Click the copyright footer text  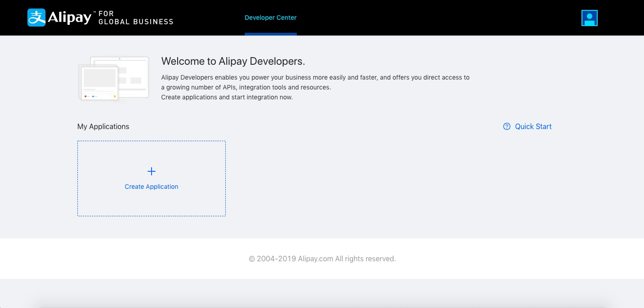(322, 259)
